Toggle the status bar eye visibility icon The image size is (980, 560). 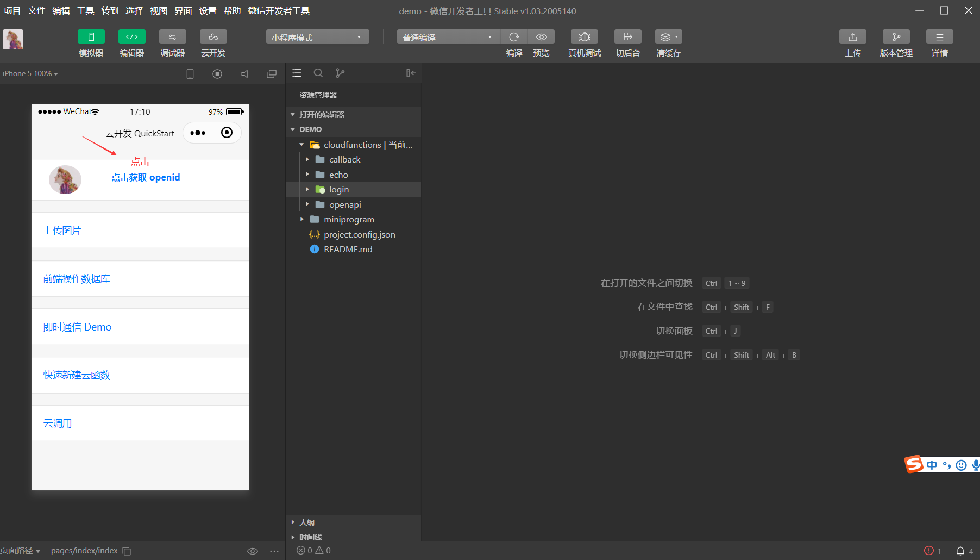pyautogui.click(x=253, y=551)
